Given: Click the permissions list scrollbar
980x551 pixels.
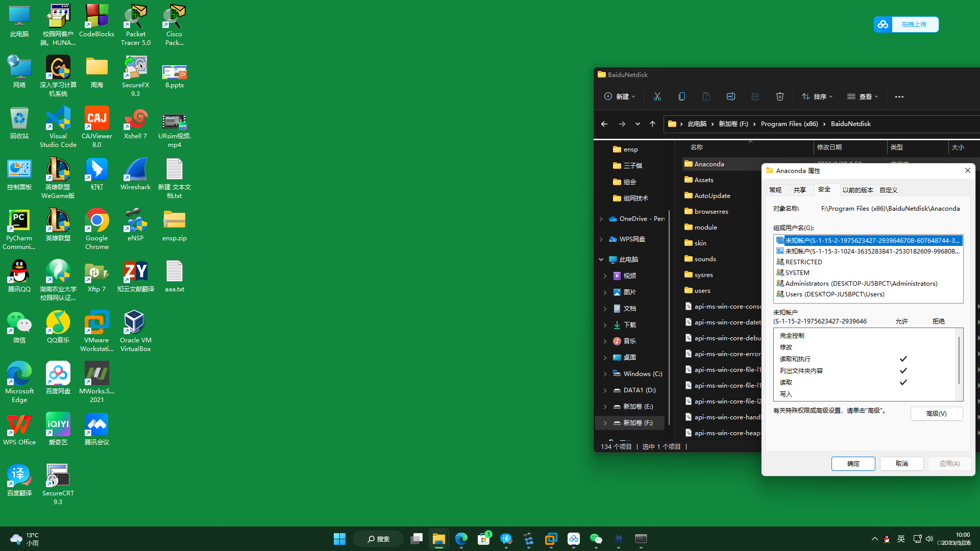Looking at the screenshot, I should coord(959,360).
